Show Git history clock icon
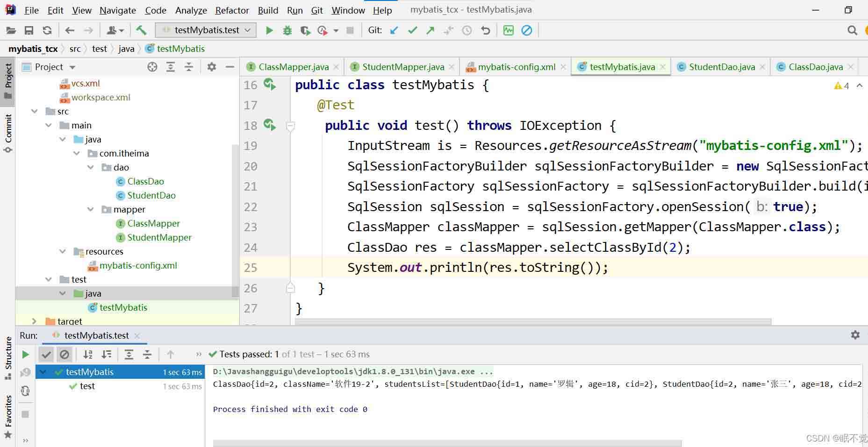 point(467,30)
